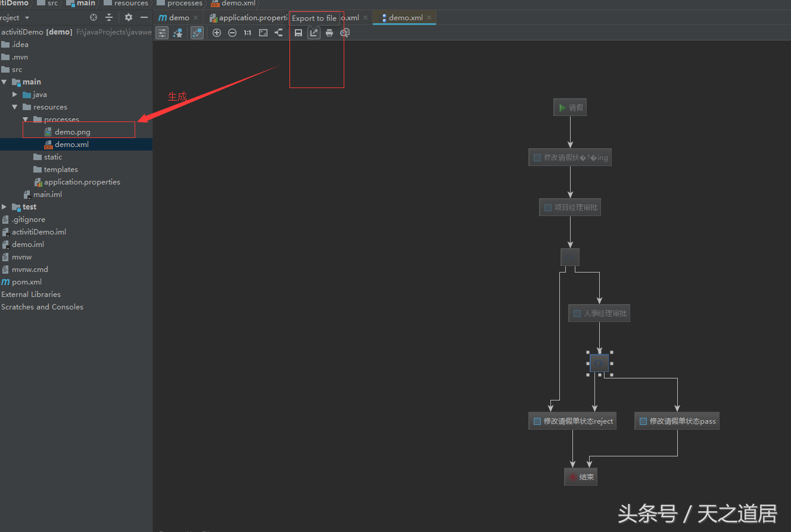791x532 pixels.
Task: Toggle the actual-size zoom mode button
Action: pyautogui.click(x=197, y=33)
